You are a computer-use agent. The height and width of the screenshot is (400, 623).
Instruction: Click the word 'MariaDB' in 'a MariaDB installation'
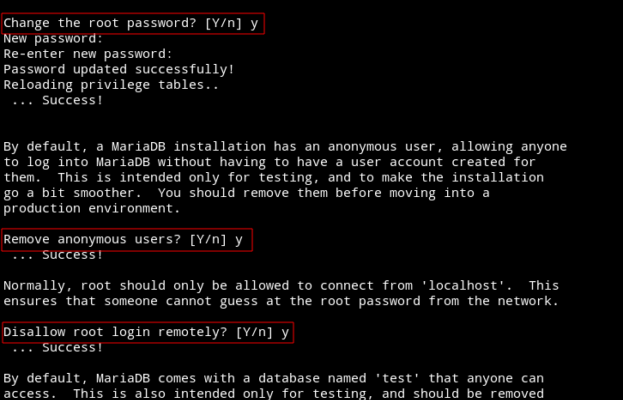click(138, 147)
